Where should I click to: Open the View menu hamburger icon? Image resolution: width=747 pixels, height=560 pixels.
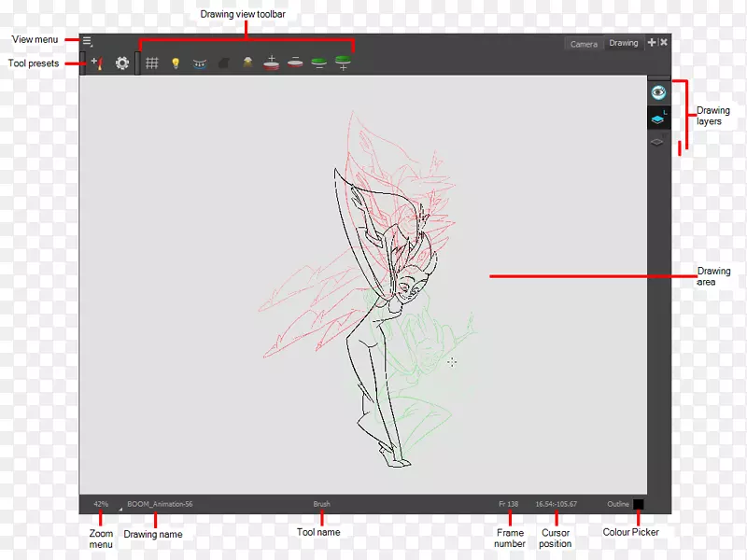pyautogui.click(x=87, y=41)
